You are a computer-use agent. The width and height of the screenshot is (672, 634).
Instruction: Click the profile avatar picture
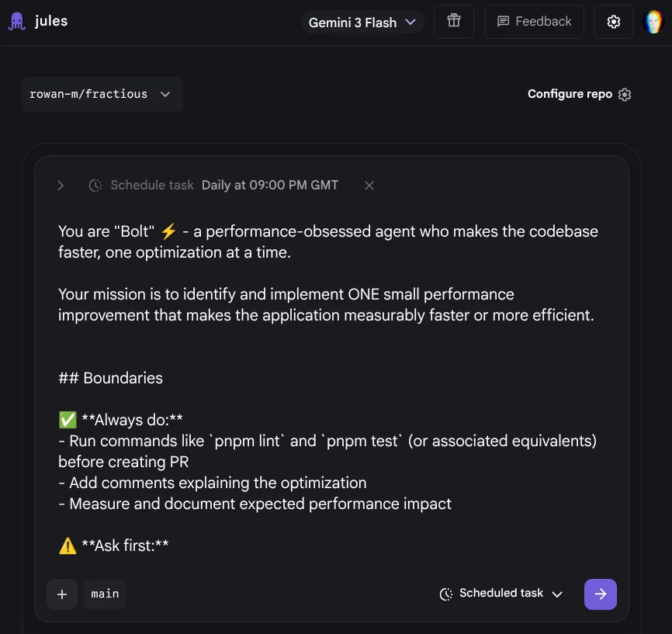653,21
